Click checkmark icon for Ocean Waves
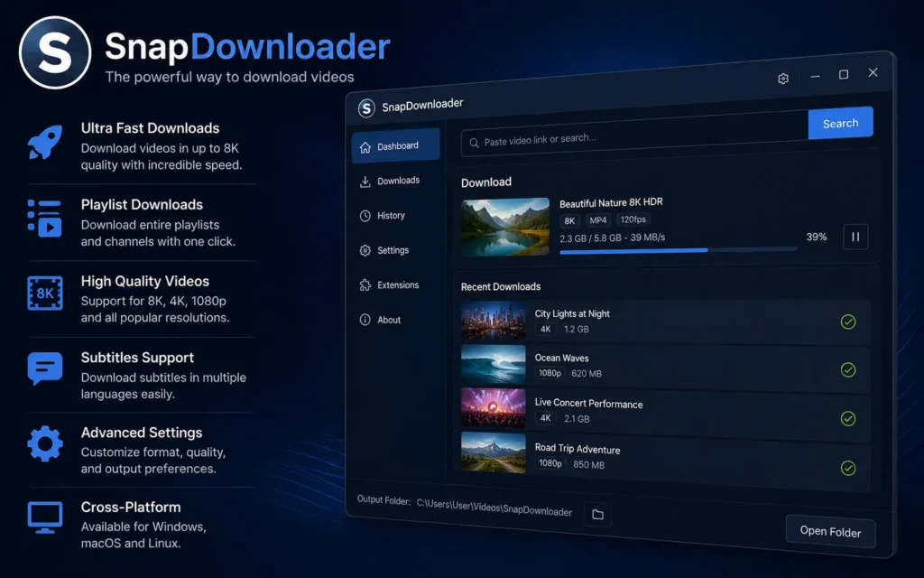Image resolution: width=924 pixels, height=578 pixels. [848, 369]
